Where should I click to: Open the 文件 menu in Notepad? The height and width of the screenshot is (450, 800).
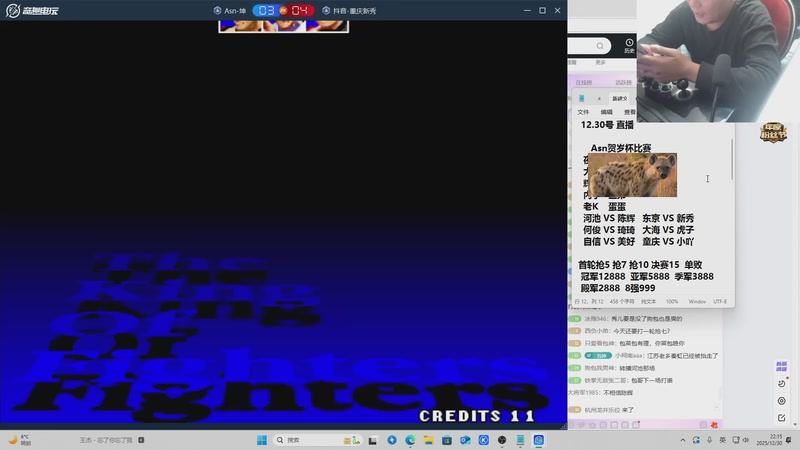click(583, 112)
